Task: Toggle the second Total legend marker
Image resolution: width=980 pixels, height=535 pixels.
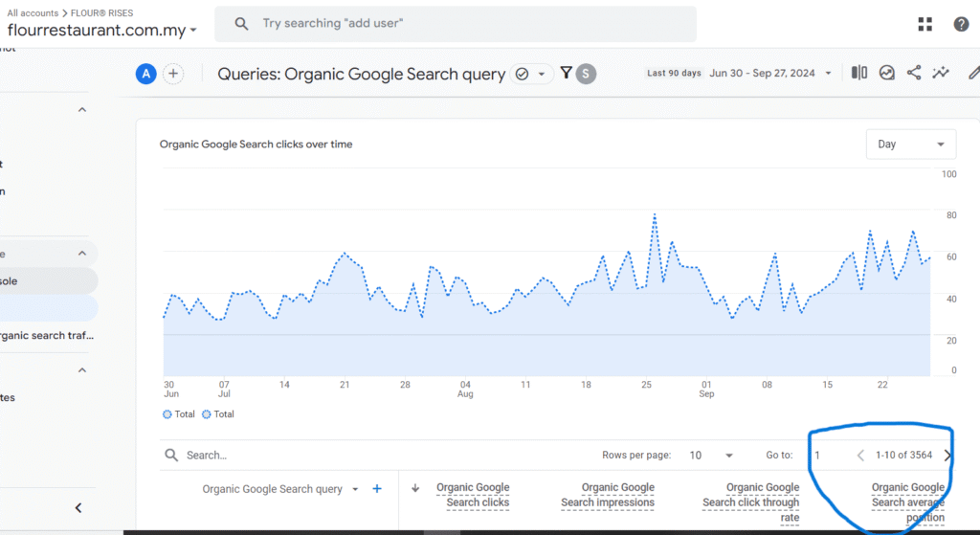Action: [208, 414]
